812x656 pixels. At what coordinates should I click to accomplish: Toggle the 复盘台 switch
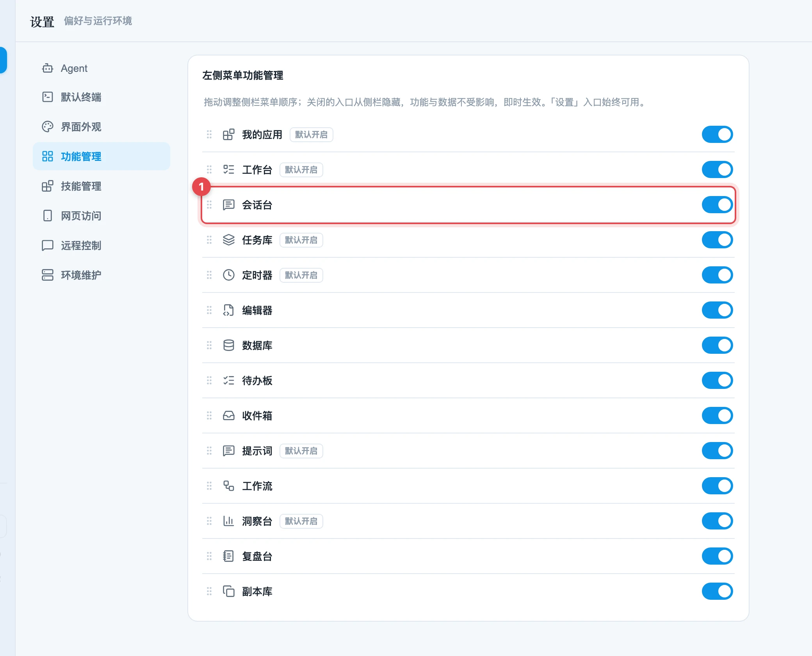[717, 556]
